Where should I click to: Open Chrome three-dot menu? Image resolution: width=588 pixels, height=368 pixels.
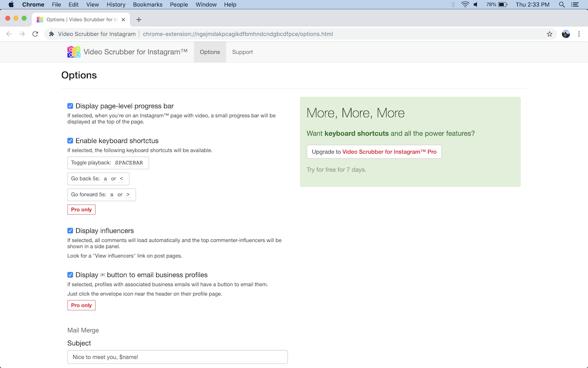[579, 34]
